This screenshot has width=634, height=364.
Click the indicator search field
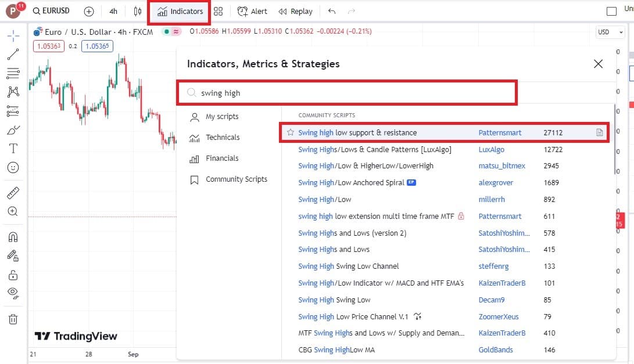(x=347, y=93)
